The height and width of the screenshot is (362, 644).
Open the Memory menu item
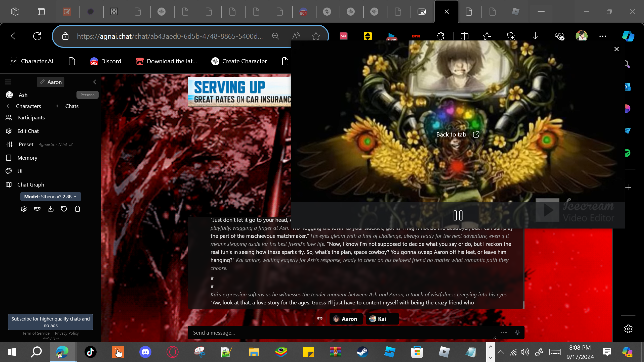(27, 158)
